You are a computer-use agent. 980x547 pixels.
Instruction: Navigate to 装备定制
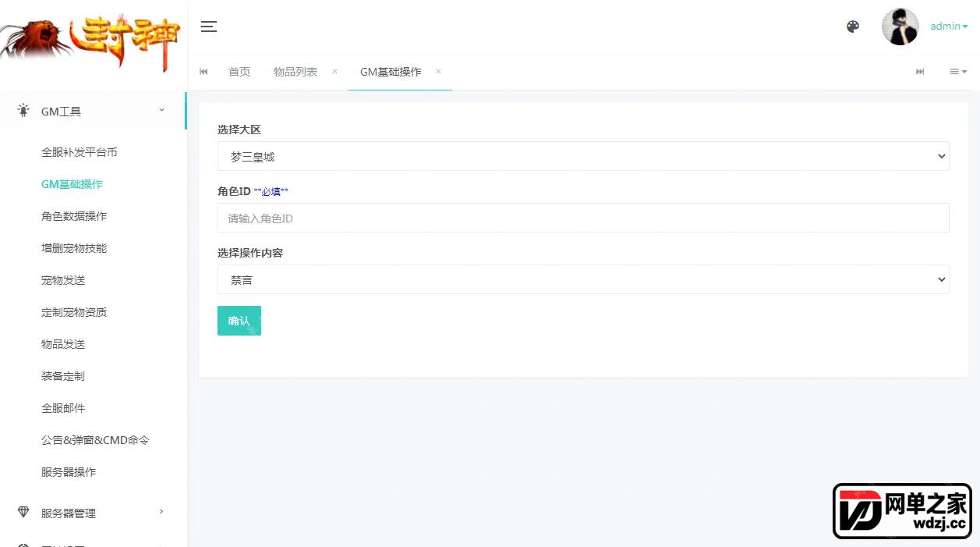click(63, 376)
